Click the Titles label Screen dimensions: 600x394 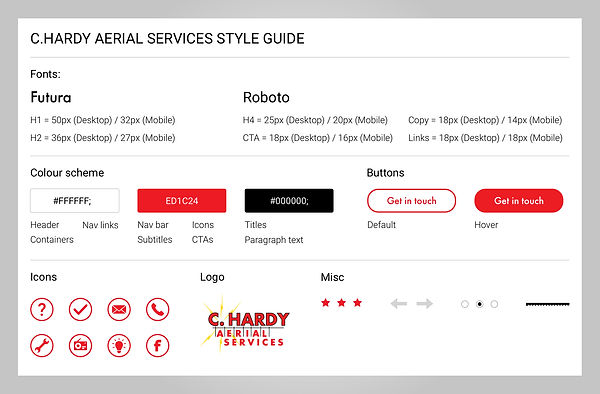pos(255,225)
